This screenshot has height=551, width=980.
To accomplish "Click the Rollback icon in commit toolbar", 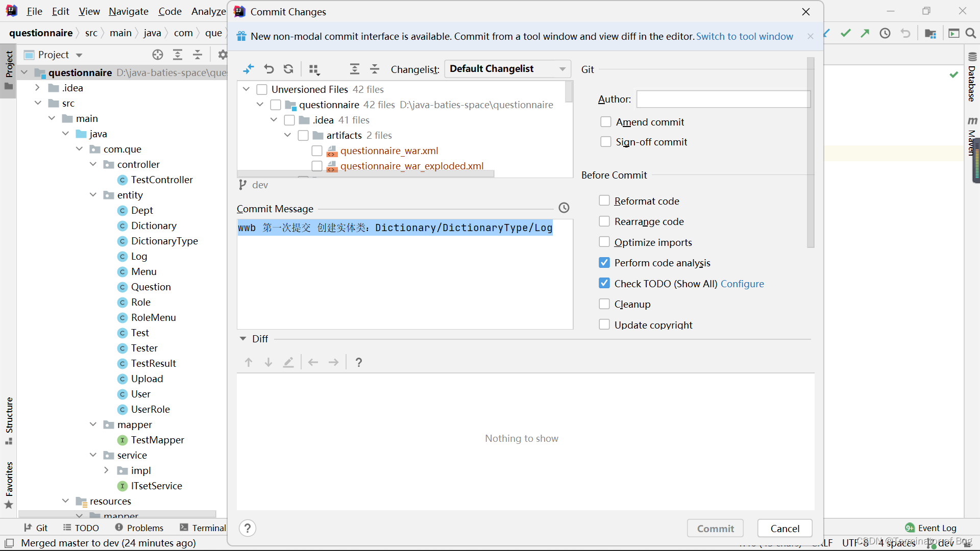I will tap(269, 69).
